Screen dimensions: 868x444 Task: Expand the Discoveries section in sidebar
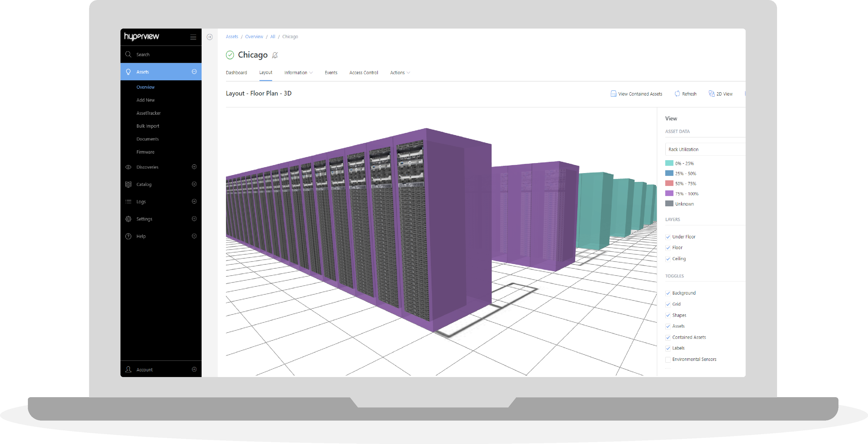click(194, 167)
